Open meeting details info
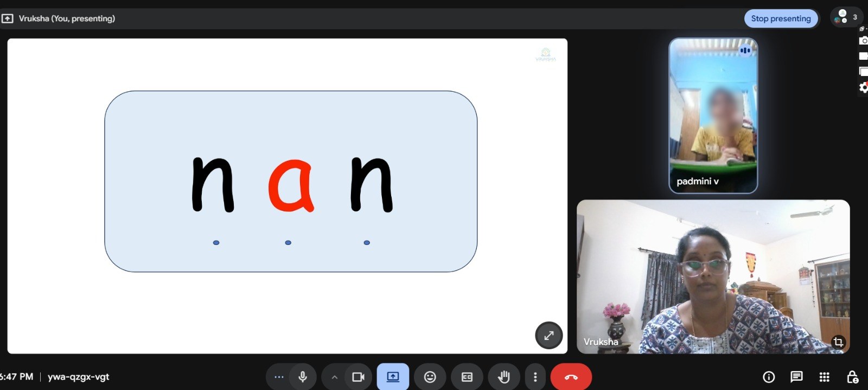 tap(769, 377)
